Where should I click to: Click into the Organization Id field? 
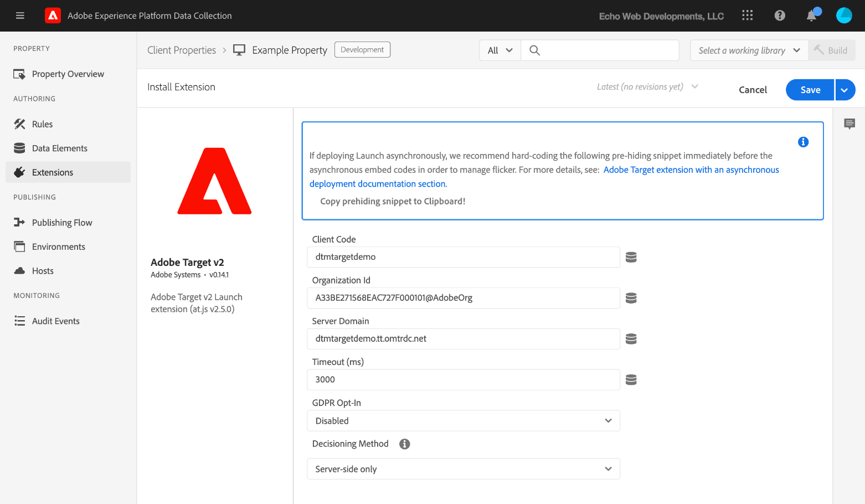(463, 298)
